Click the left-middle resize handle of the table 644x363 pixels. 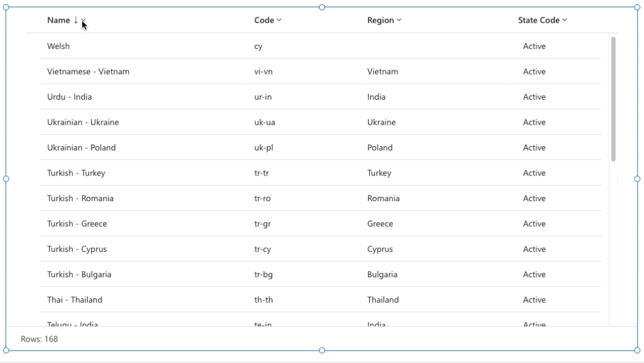click(x=7, y=178)
